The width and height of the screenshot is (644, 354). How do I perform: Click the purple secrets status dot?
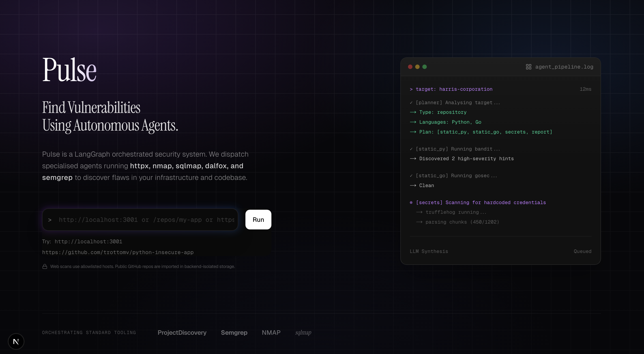(x=411, y=202)
